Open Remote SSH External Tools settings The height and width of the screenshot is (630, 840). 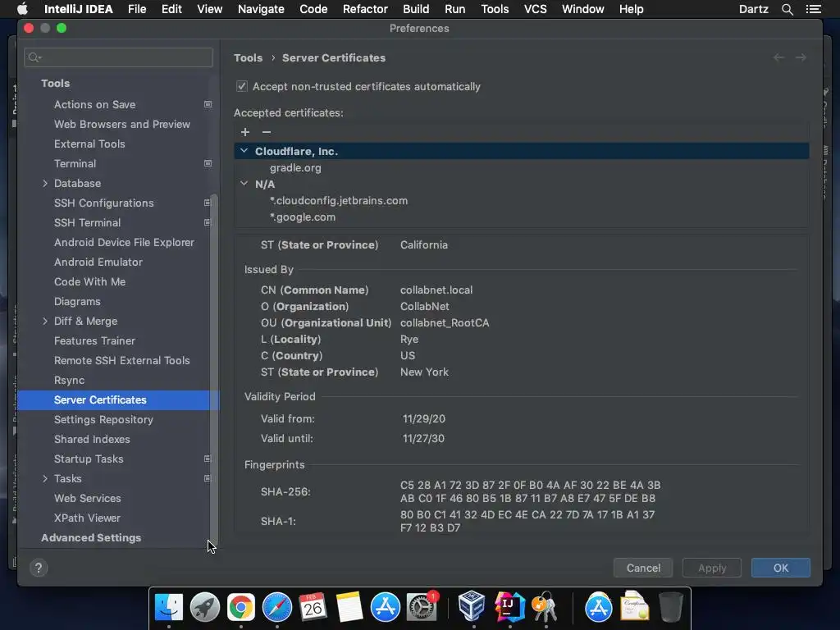[121, 361]
